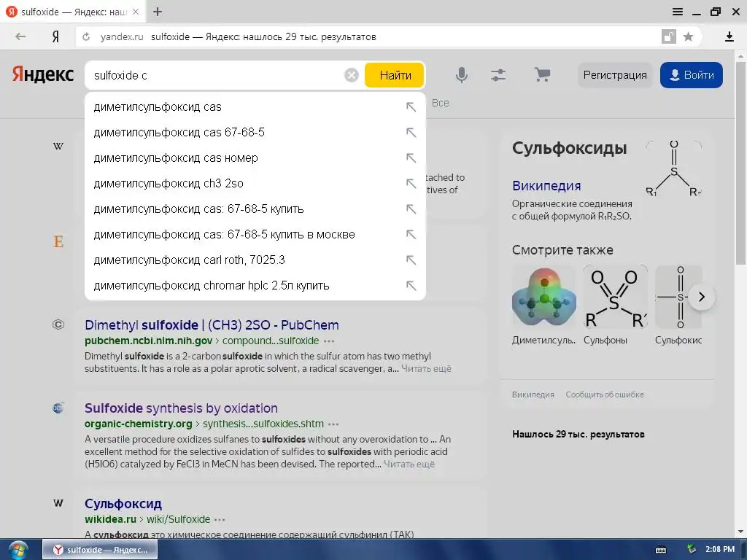The width and height of the screenshot is (747, 560).
Task: Open the Yandex taskbar window button
Action: click(x=100, y=550)
